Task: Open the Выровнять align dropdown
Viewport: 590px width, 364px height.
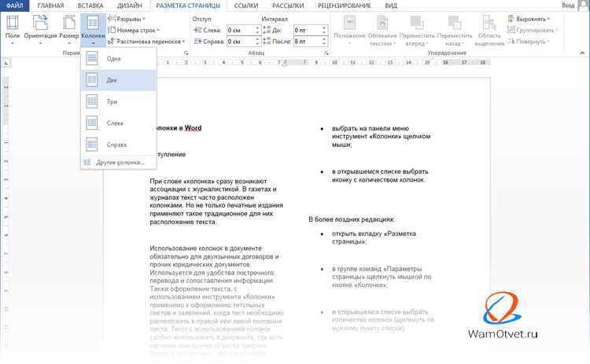Action: (x=529, y=19)
